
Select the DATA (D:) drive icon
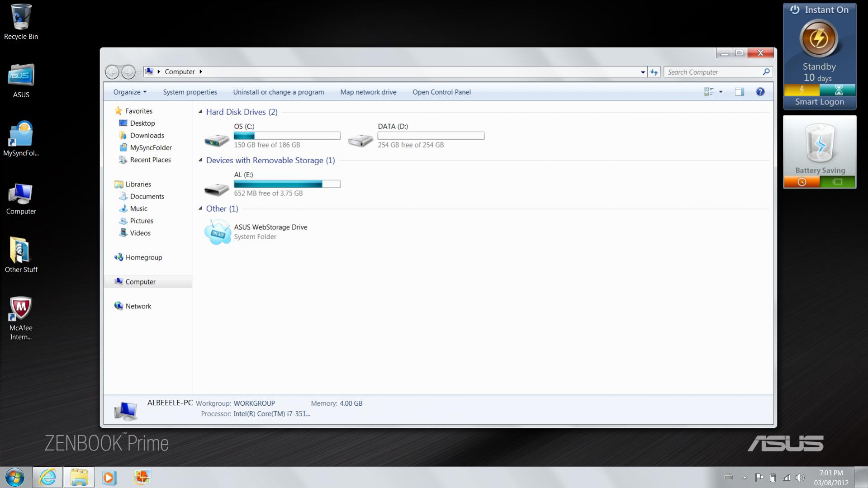pyautogui.click(x=360, y=140)
